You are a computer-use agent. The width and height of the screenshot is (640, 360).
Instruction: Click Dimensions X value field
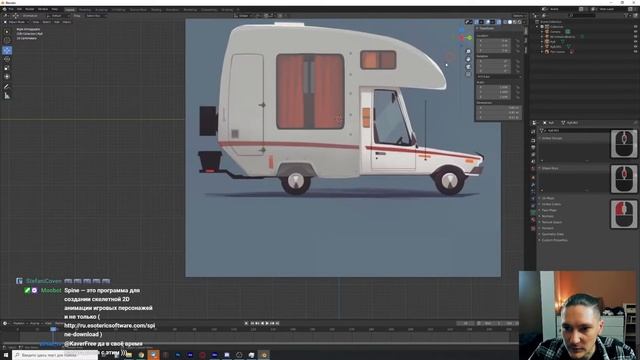(498, 108)
